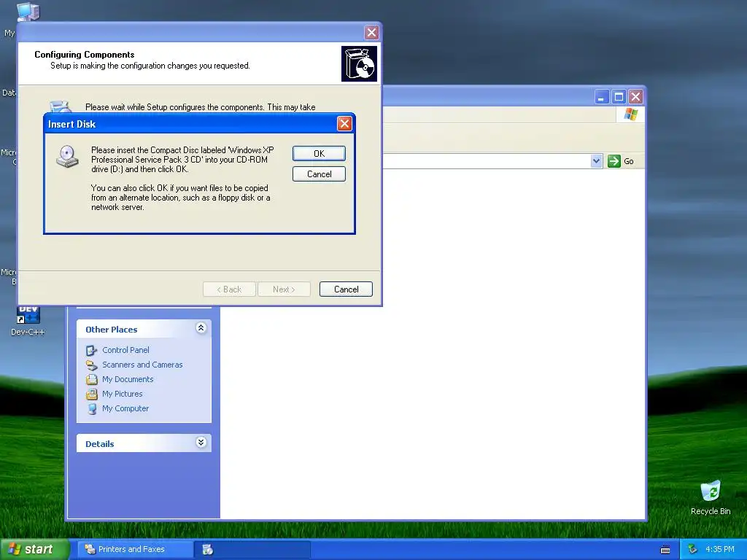747x560 pixels.
Task: Select the Dev-C++ desktop shortcut
Action: click(x=28, y=322)
